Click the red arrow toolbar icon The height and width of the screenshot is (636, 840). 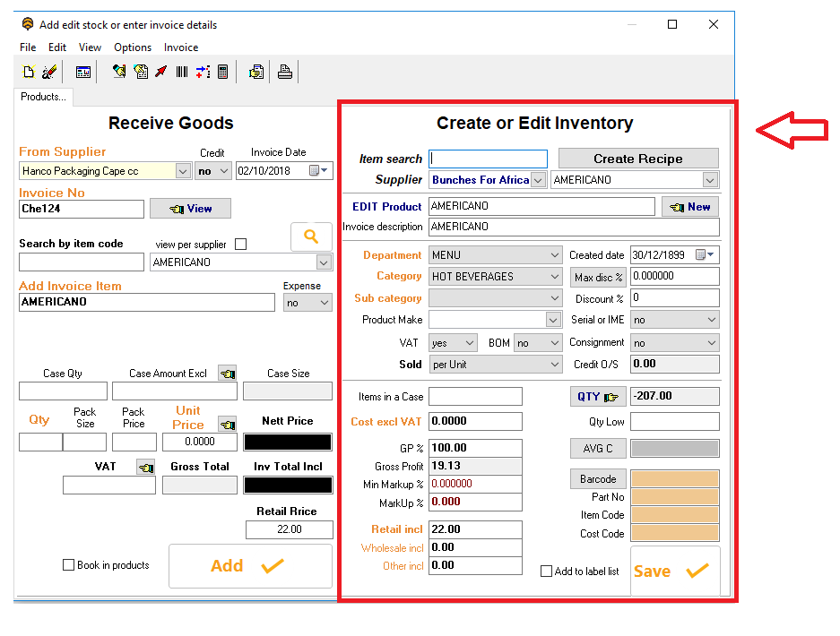pos(161,72)
